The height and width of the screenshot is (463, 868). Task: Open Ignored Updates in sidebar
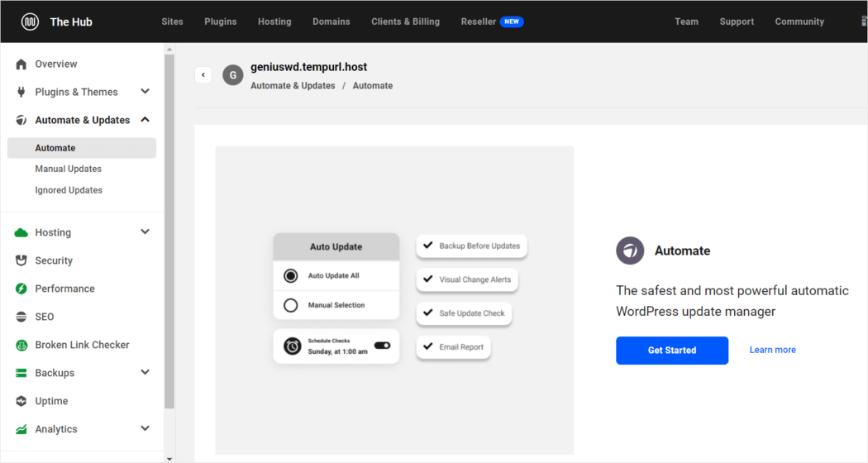point(69,190)
